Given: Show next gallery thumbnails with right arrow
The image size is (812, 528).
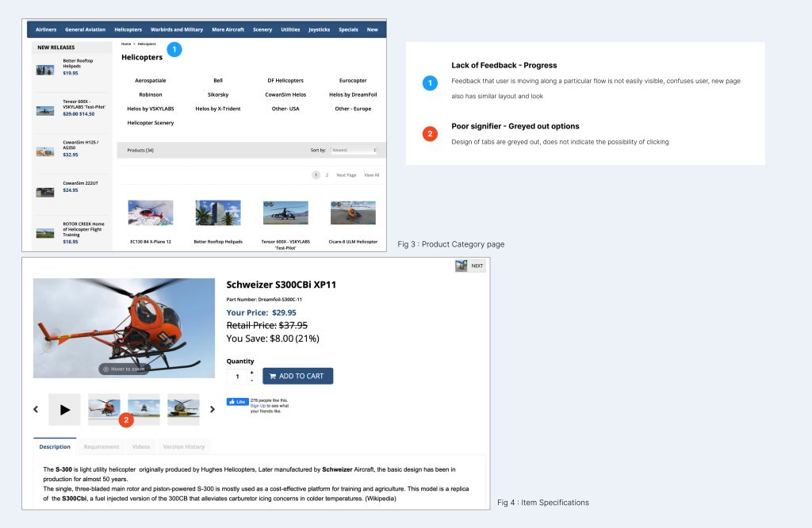Looking at the screenshot, I should pyautogui.click(x=213, y=409).
